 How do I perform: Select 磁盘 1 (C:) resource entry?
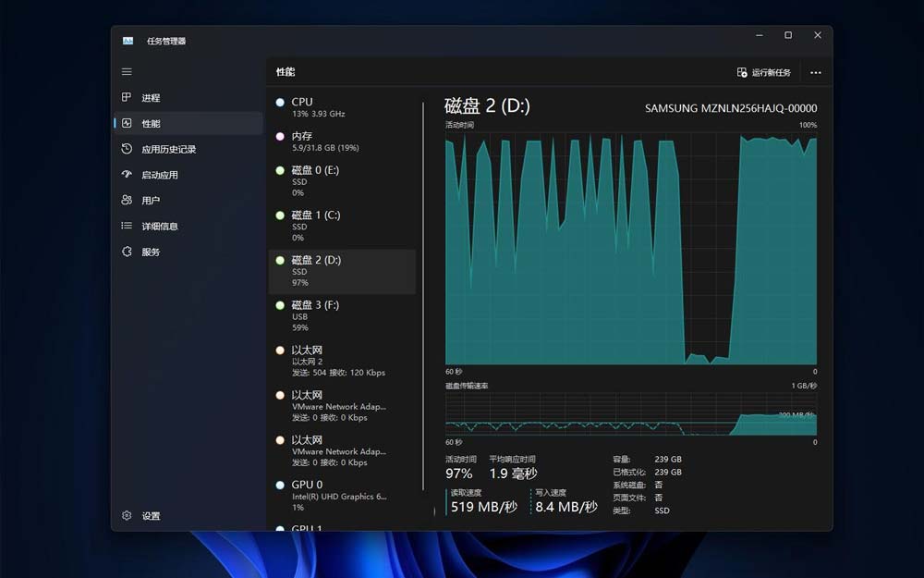tap(340, 226)
